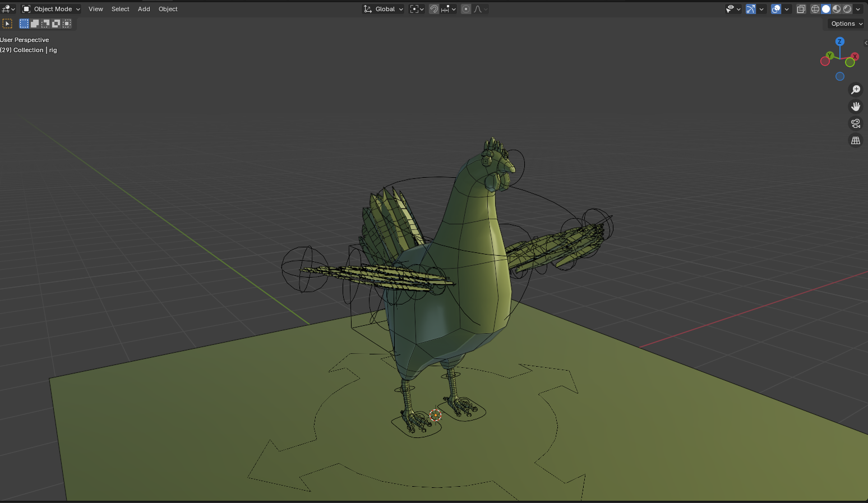Open the snapping options dropdown
The image size is (868, 503).
pyautogui.click(x=449, y=9)
